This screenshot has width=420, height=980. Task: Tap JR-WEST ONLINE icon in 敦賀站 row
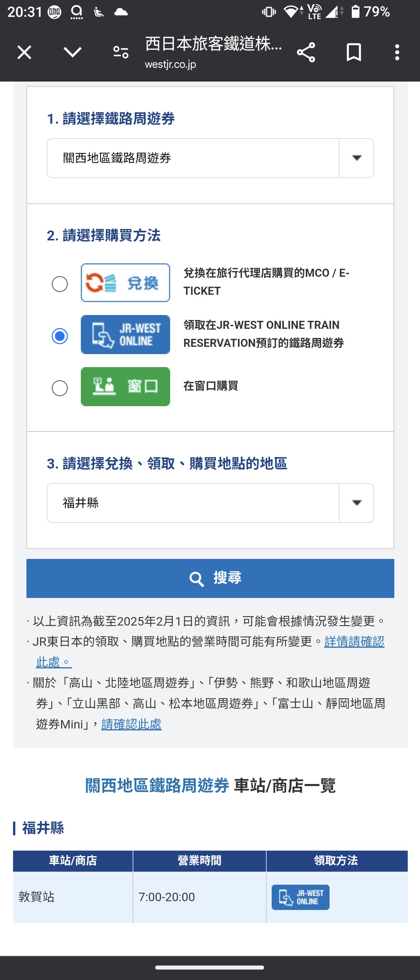(300, 897)
